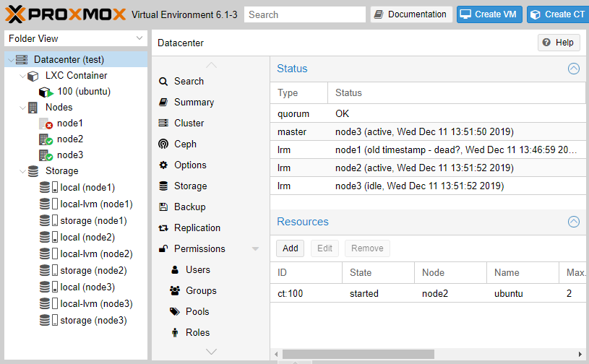The image size is (589, 364).
Task: Collapse the Storage tree folder
Action: pos(22,171)
